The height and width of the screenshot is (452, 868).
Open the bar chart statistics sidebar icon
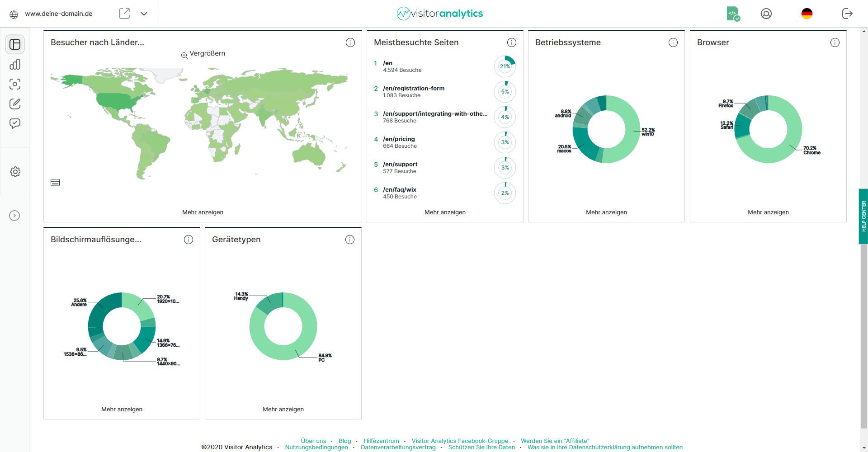click(15, 64)
